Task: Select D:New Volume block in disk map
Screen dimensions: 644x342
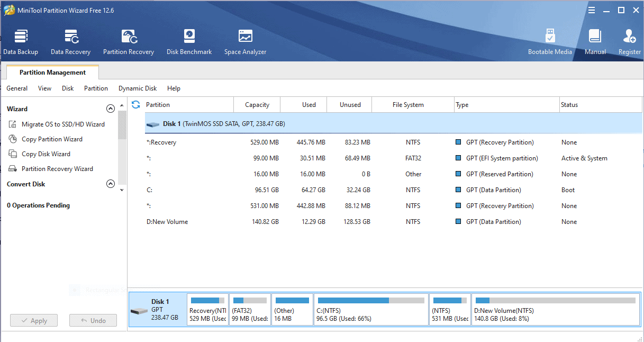Action: (555, 310)
